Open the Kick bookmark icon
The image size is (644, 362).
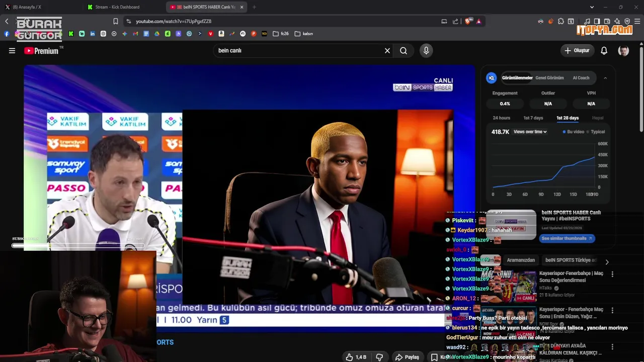coord(71,34)
